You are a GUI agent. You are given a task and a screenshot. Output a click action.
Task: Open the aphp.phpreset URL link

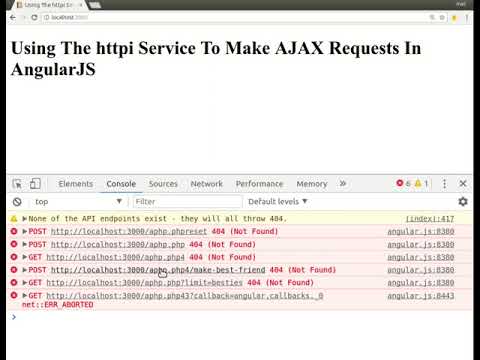click(x=129, y=231)
